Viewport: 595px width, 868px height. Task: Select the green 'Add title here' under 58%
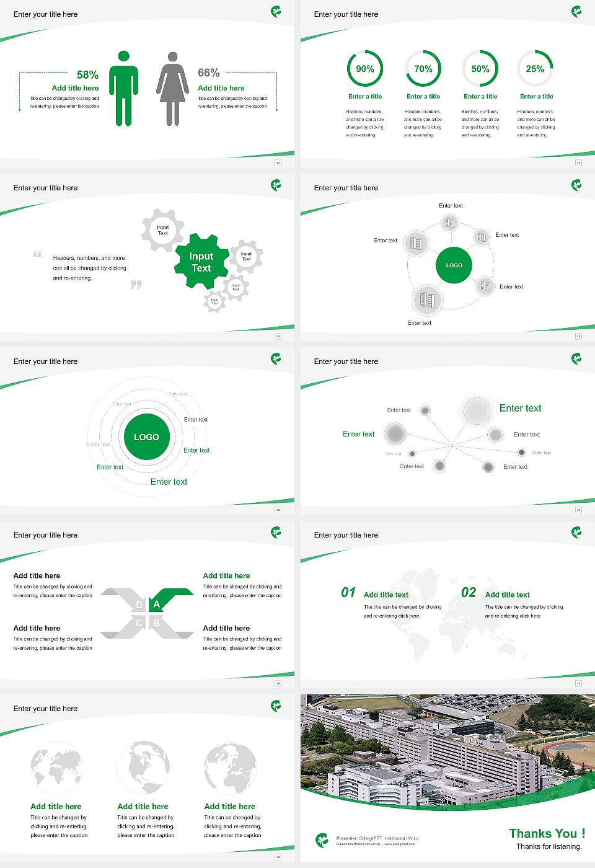coord(75,88)
